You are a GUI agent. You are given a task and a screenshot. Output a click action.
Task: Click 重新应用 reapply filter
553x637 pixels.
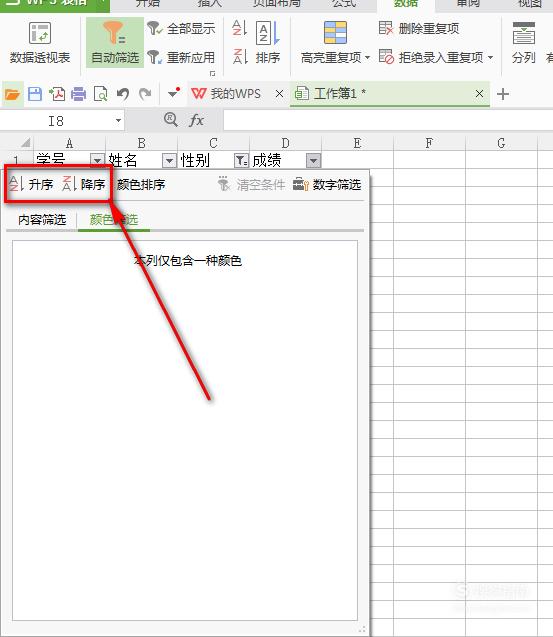point(181,57)
